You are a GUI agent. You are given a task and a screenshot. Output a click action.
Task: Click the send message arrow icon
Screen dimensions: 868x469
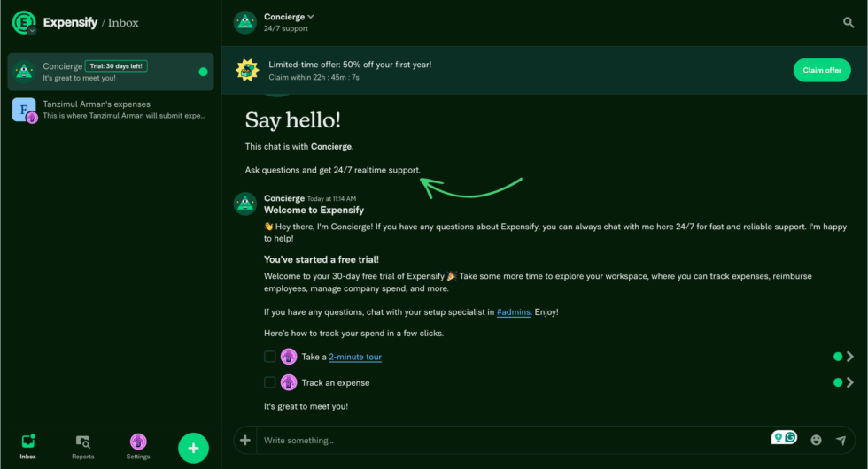point(841,440)
